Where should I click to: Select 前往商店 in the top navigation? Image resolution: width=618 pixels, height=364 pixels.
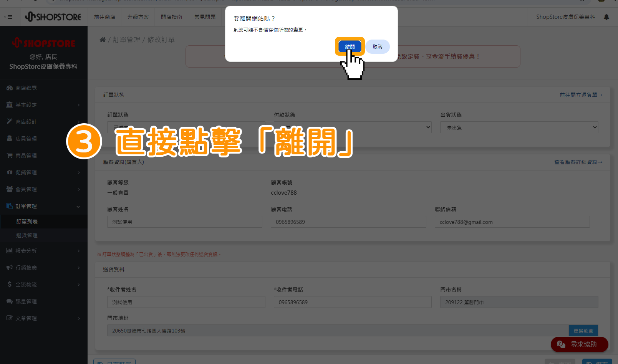click(x=104, y=17)
